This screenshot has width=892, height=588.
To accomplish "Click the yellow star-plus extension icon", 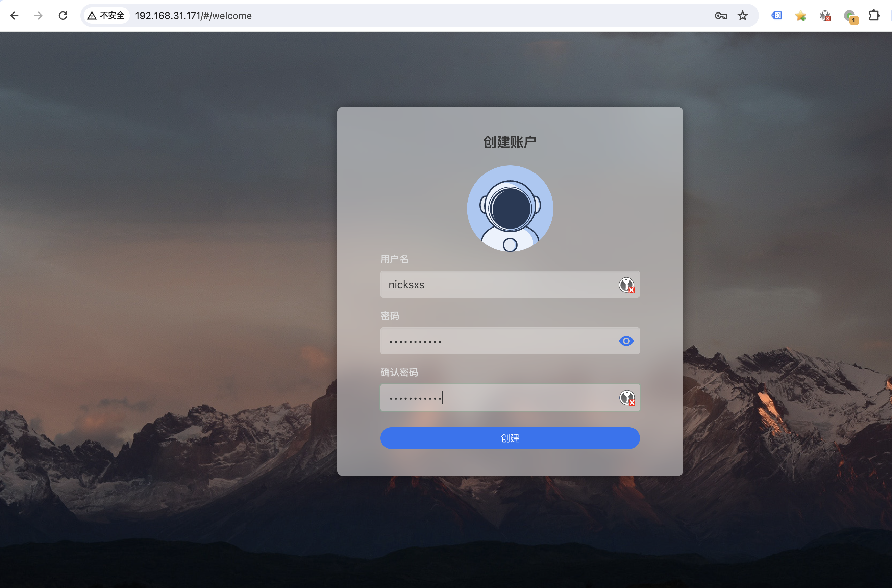I will pyautogui.click(x=800, y=16).
